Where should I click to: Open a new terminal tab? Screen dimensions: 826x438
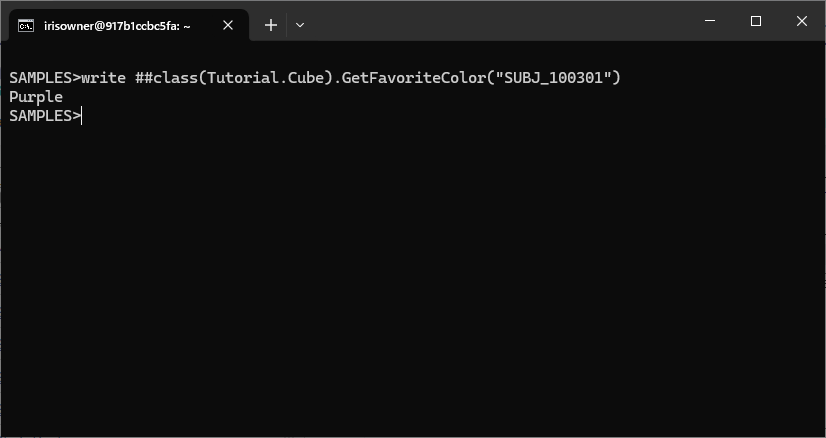point(270,26)
